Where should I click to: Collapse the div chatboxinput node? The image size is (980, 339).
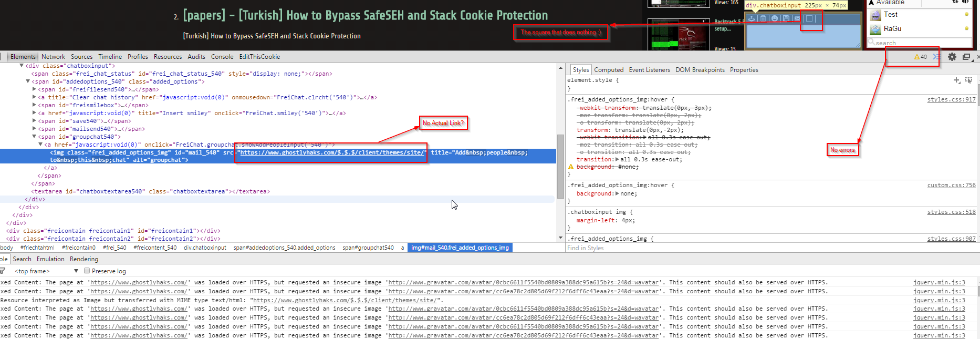click(x=22, y=66)
